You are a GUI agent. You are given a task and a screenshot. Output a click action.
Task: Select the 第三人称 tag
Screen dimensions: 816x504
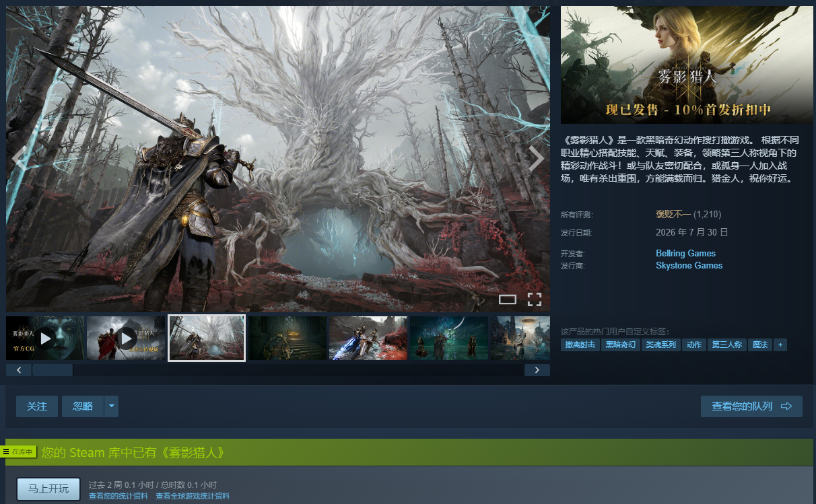pyautogui.click(x=726, y=345)
